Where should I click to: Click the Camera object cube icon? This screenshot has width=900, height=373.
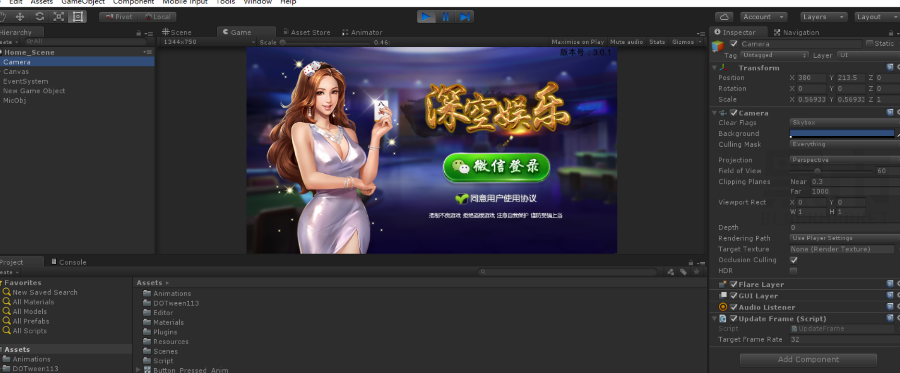click(x=718, y=46)
